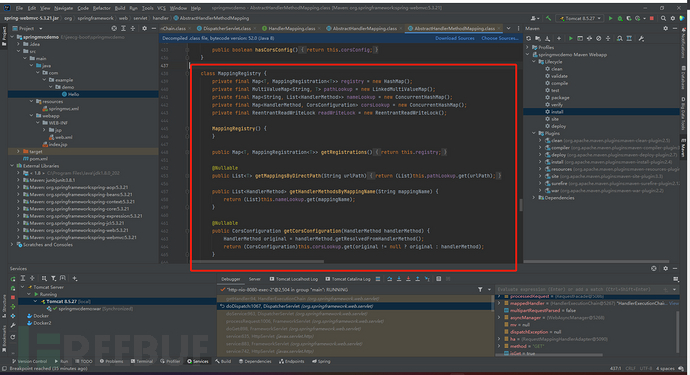This screenshot has height=375, width=690.
Task: Click the Step Into debugger icon
Action: pos(399,279)
